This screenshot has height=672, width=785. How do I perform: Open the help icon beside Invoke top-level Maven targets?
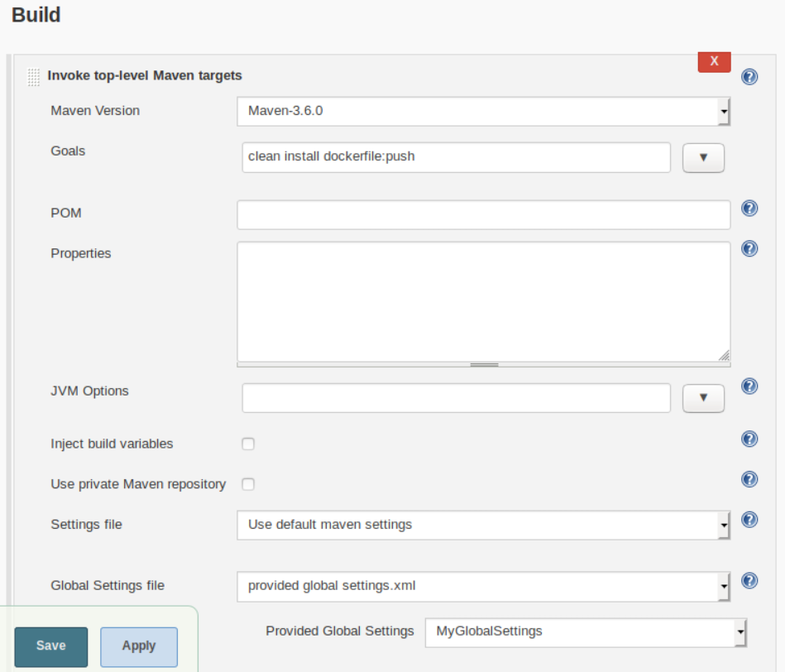(751, 78)
